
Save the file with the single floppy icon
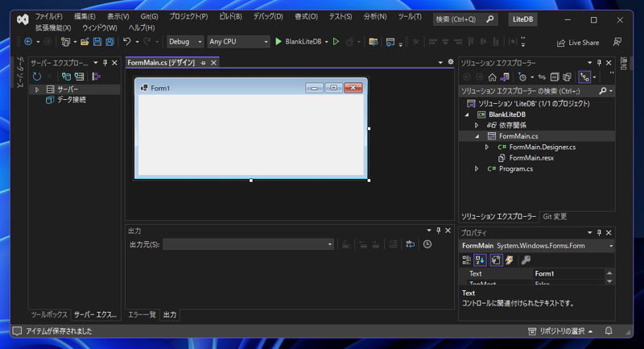[97, 42]
